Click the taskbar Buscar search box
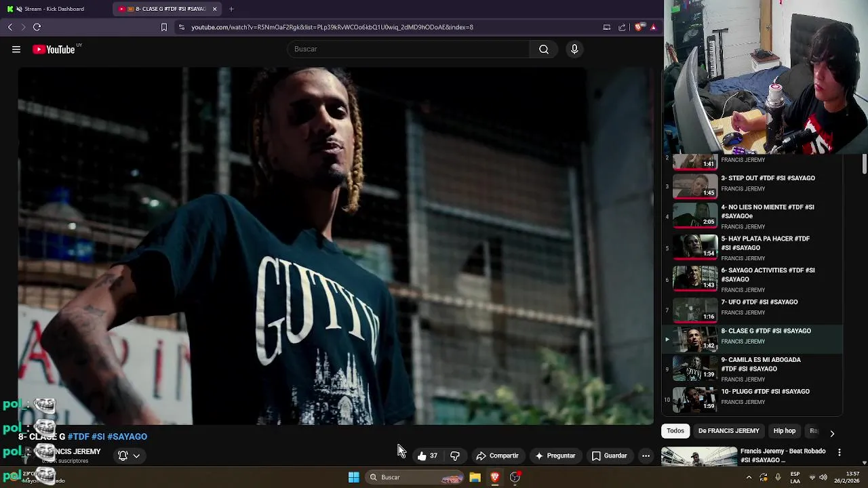Viewport: 868px width, 488px height. [415, 477]
